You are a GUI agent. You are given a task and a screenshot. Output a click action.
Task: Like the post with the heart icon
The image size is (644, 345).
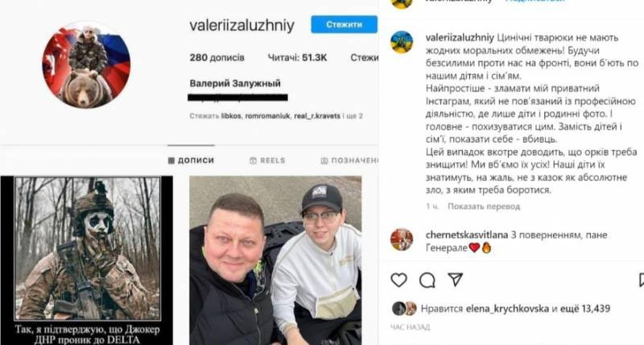(398, 280)
